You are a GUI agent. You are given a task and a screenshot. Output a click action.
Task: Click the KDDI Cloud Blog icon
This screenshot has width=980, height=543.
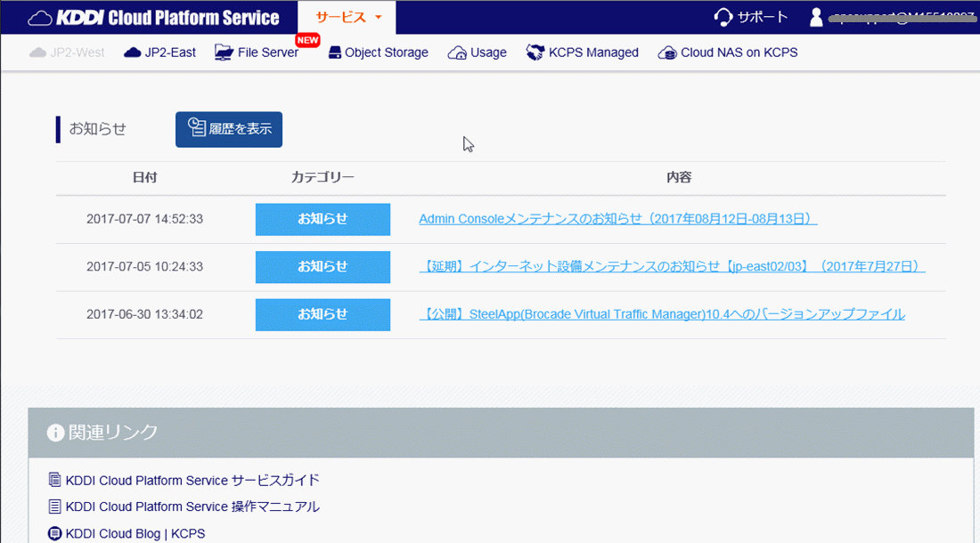[55, 533]
